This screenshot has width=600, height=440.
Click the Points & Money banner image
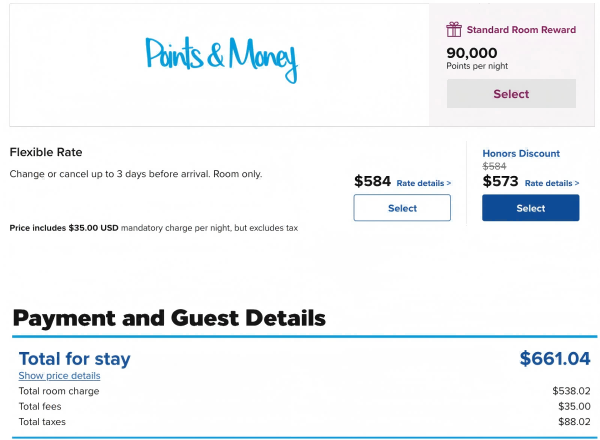(x=221, y=59)
